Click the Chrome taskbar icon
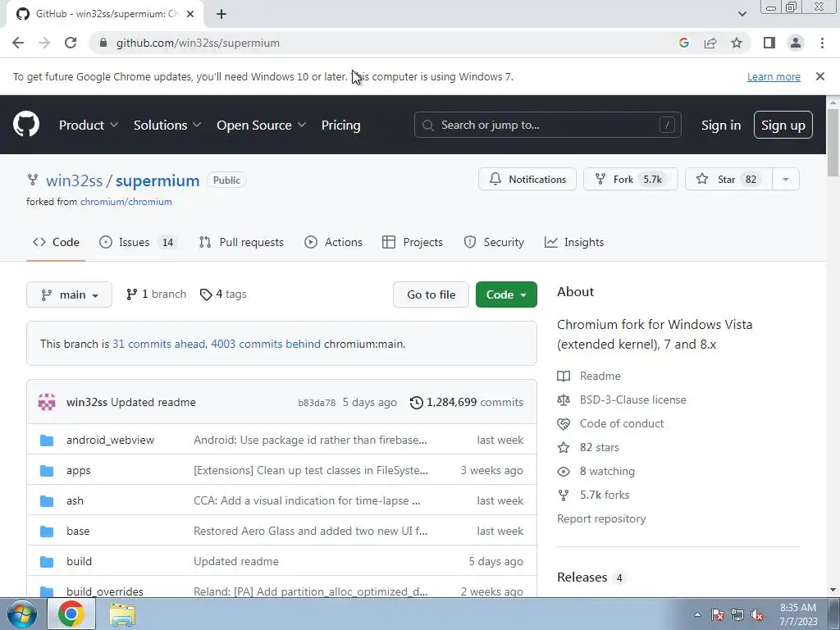Screen dimensions: 840x630 coord(71,614)
